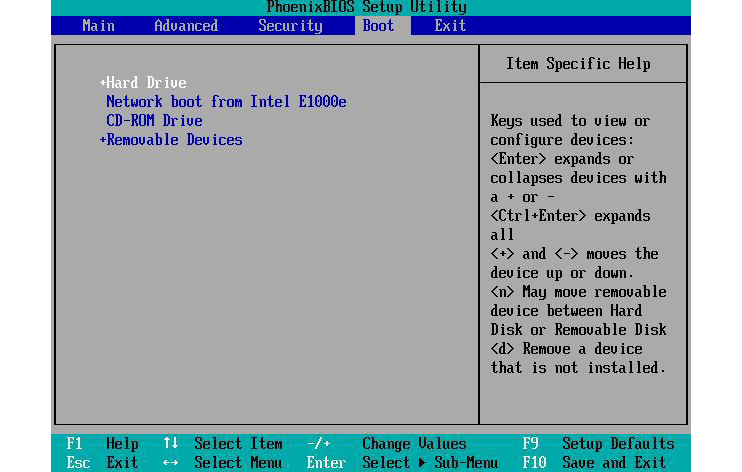Select the Hard Drive boot entry
The width and height of the screenshot is (742, 472).
click(x=146, y=82)
